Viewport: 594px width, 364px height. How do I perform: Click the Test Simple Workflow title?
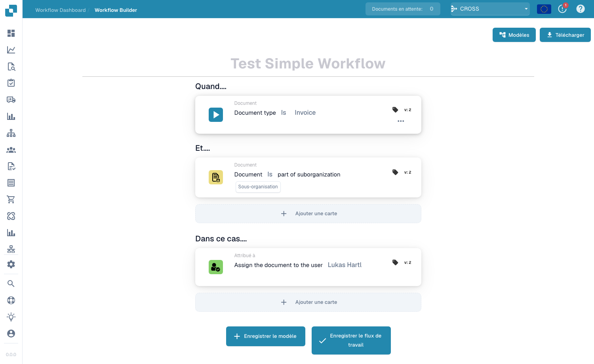point(308,63)
